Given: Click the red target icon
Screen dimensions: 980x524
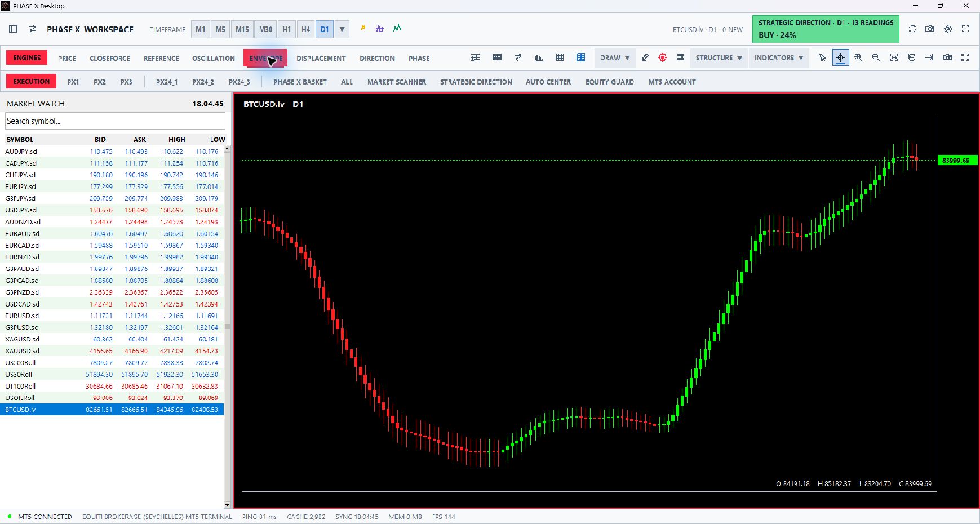Looking at the screenshot, I should (663, 57).
